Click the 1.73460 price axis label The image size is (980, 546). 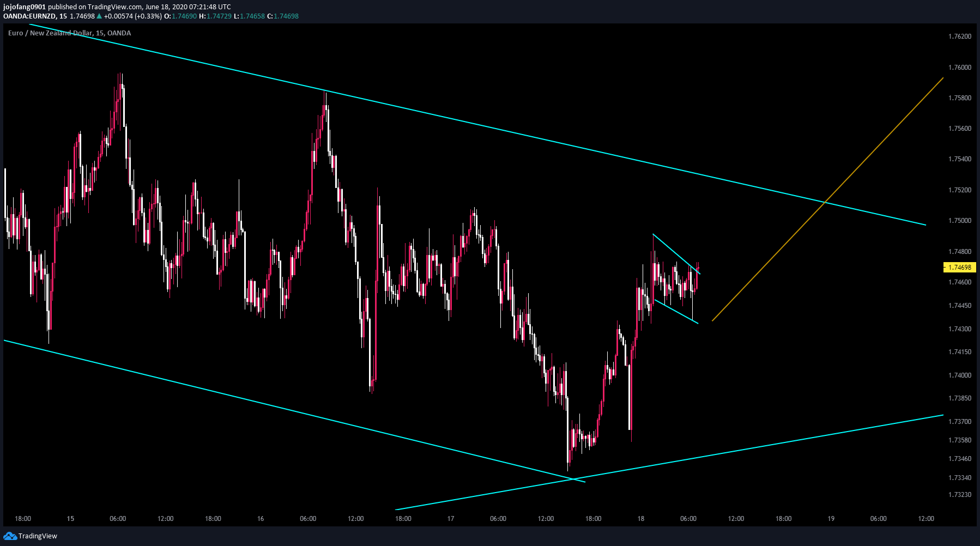pyautogui.click(x=960, y=459)
